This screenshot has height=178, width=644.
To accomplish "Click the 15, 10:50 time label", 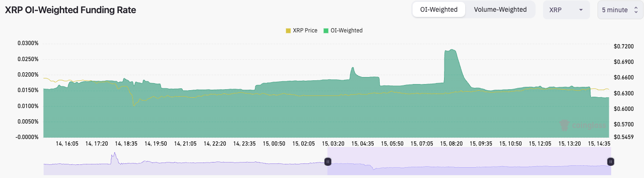I will point(510,144).
